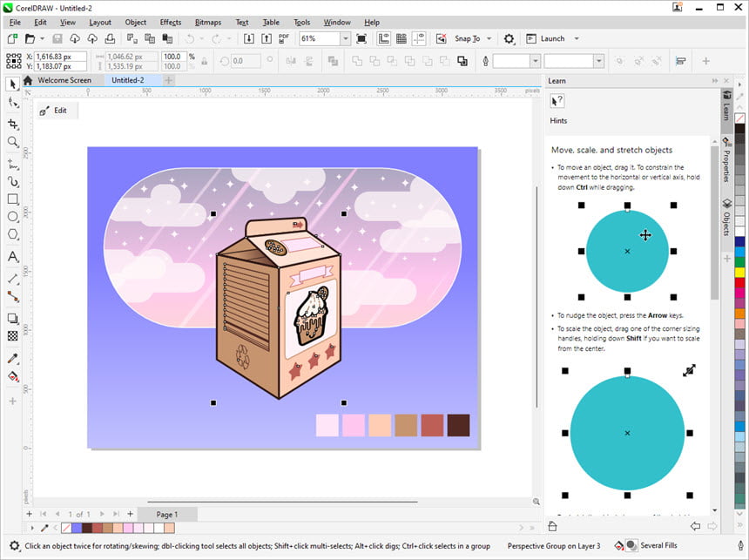This screenshot has width=749, height=560.
Task: Create a new document from toolbar
Action: tap(13, 38)
